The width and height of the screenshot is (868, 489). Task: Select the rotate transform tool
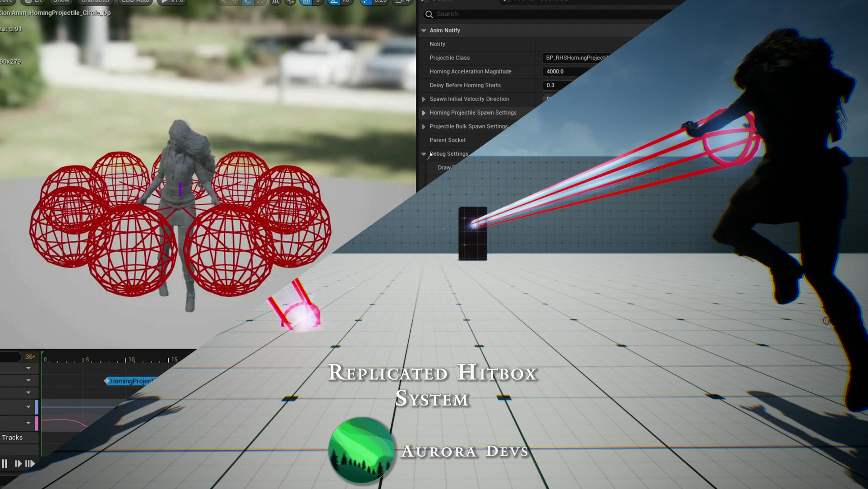click(x=247, y=2)
